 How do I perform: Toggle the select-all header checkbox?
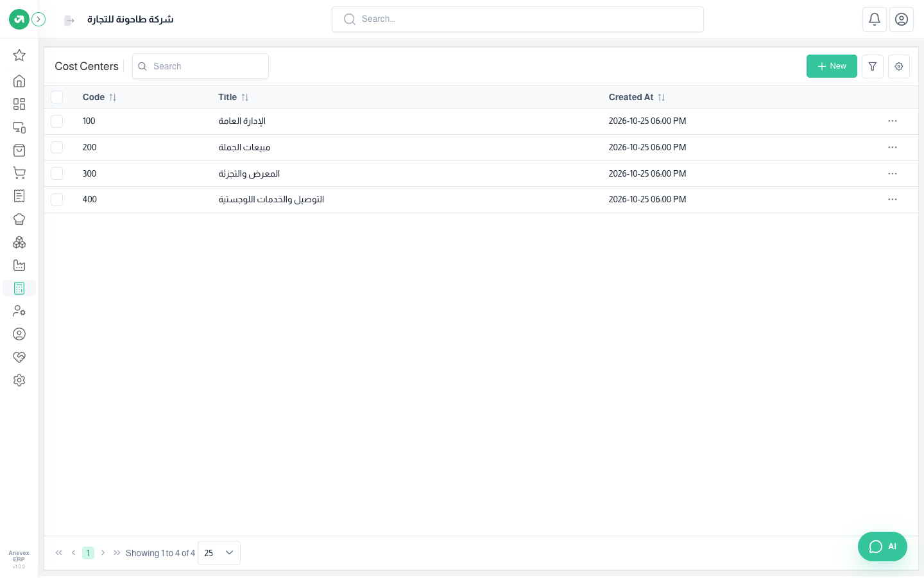57,97
